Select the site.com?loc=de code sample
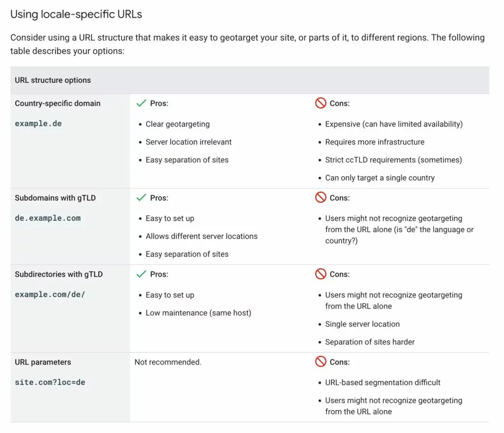 (x=50, y=382)
